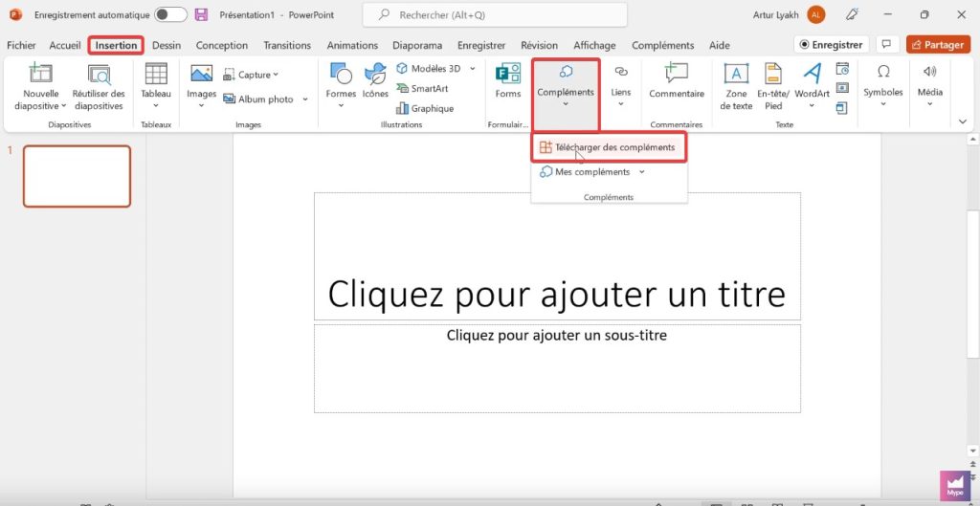Switch to the Affichage tab
The image size is (980, 506).
click(594, 45)
